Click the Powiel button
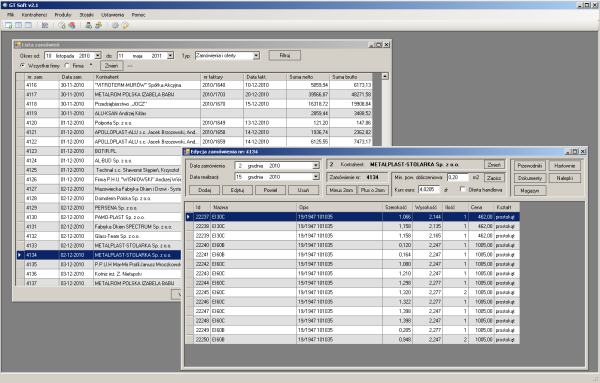 [270, 190]
